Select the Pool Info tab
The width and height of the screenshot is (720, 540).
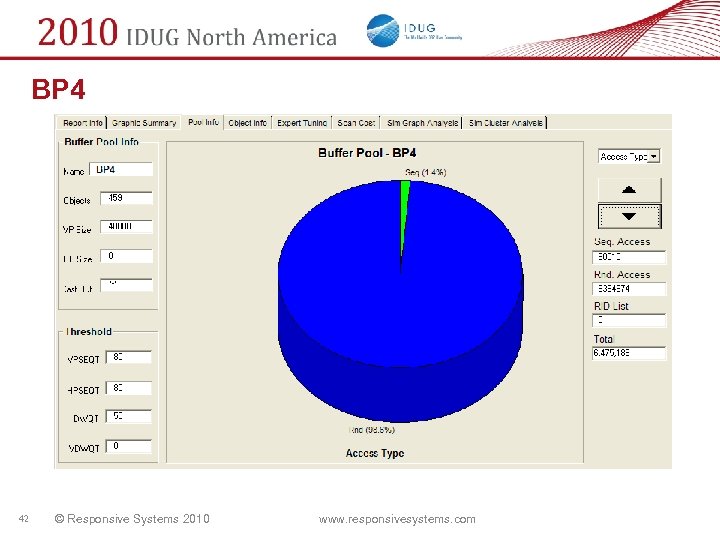pyautogui.click(x=203, y=122)
